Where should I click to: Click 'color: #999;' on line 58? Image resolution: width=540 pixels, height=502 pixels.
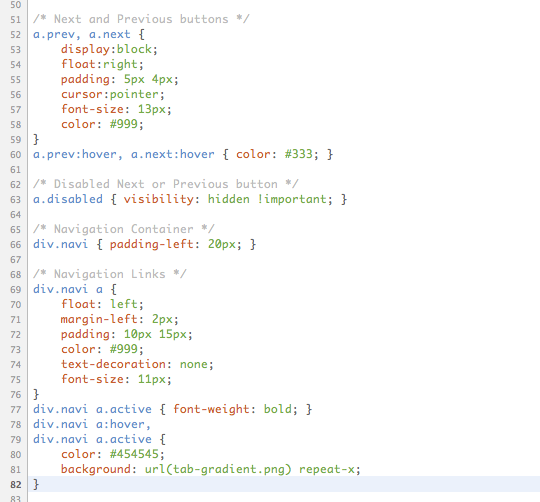point(102,124)
